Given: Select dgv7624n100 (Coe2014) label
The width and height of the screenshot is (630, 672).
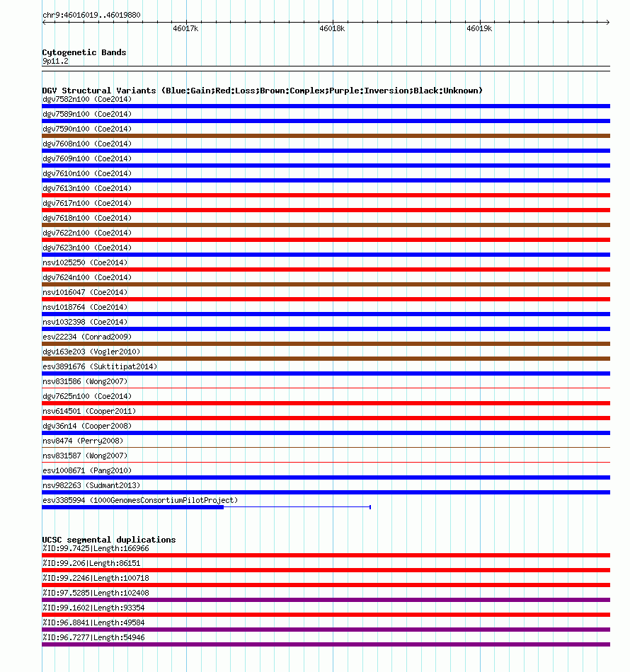Looking at the screenshot, I should (x=87, y=278).
